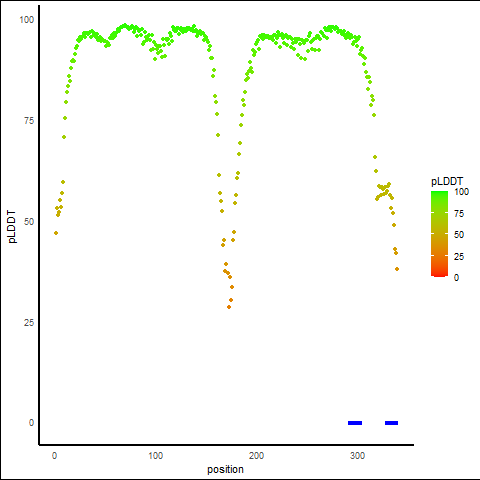Click the 300 tick label on x-axis

point(357,456)
